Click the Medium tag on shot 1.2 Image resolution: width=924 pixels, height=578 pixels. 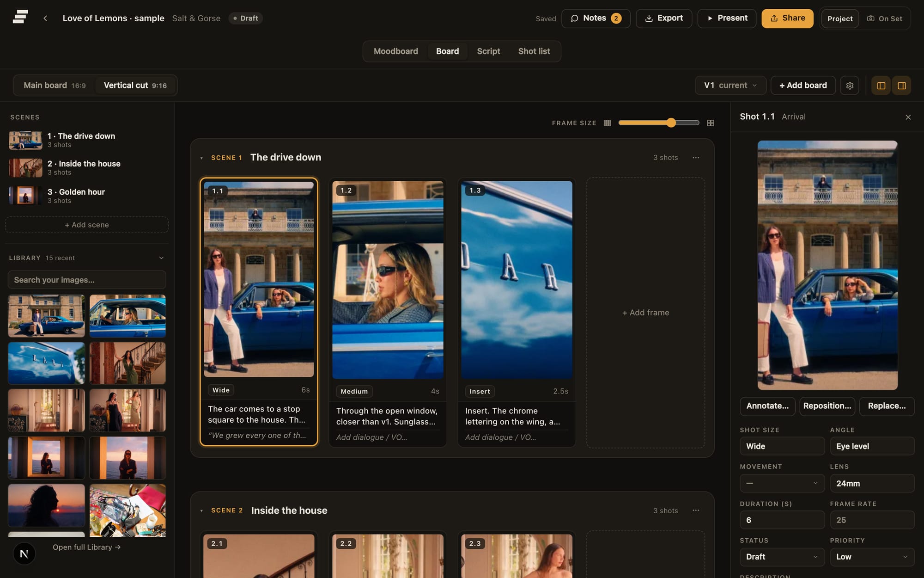354,392
